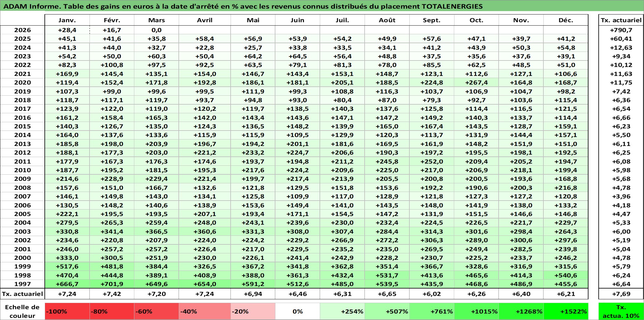Screen dimensions: 644x320
Task: Select cell +540,6 in the 1998 row
Action: [x=566, y=275]
